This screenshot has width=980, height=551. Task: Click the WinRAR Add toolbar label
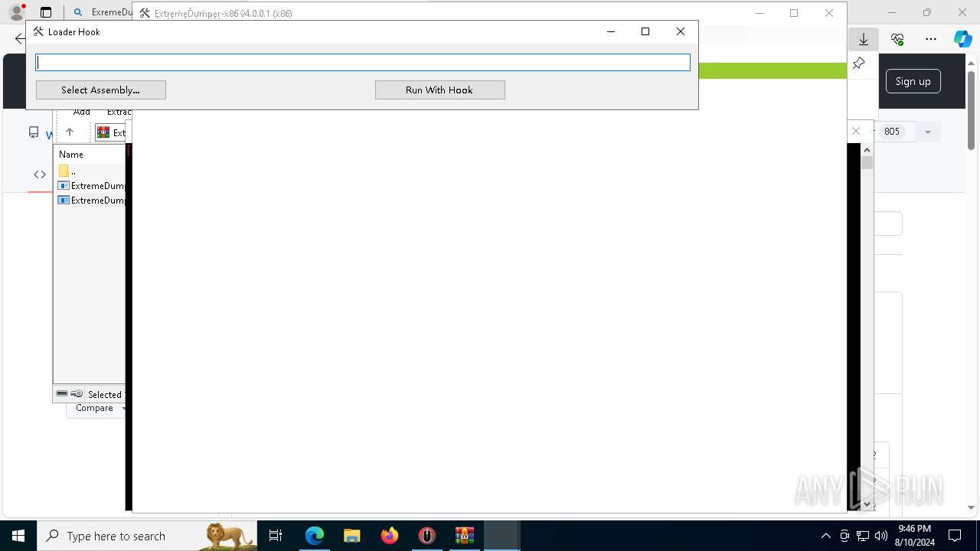click(x=82, y=112)
